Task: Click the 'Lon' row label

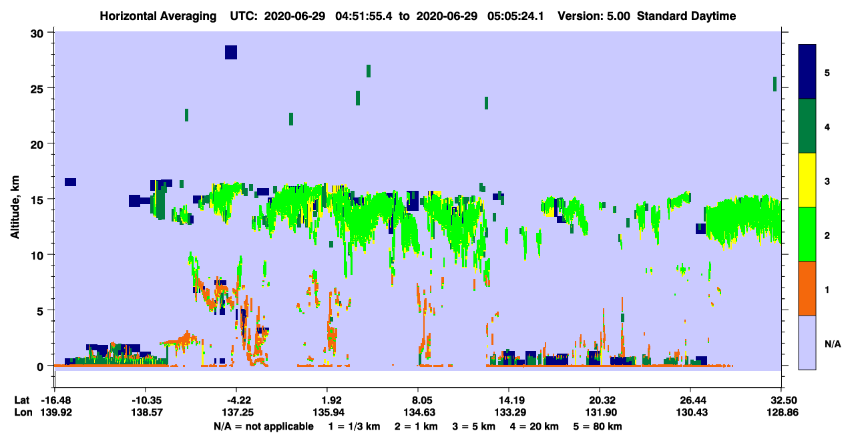Action: tap(23, 413)
